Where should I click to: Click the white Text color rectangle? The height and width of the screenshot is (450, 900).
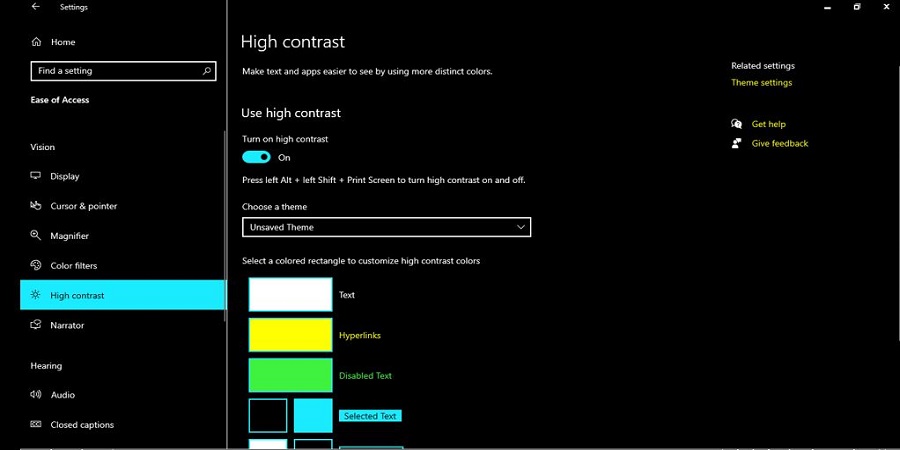(290, 294)
